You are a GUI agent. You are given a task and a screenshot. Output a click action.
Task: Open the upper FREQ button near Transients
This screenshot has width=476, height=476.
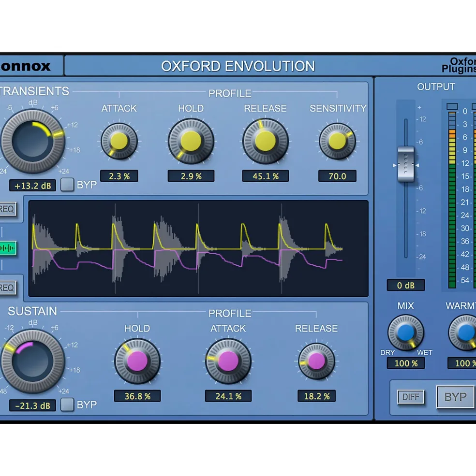click(8, 209)
